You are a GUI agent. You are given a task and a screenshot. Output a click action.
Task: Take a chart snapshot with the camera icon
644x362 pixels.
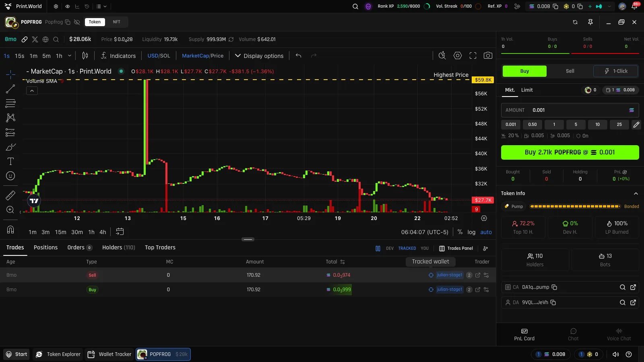tap(488, 56)
